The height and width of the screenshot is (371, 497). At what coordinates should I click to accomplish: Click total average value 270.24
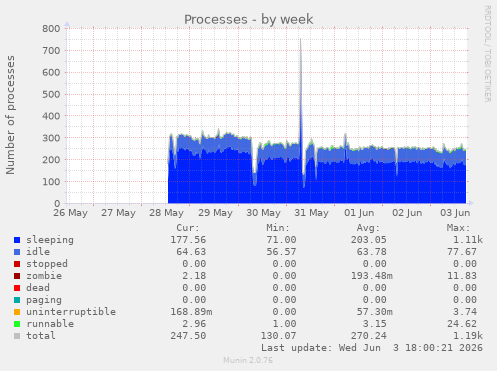(x=369, y=336)
